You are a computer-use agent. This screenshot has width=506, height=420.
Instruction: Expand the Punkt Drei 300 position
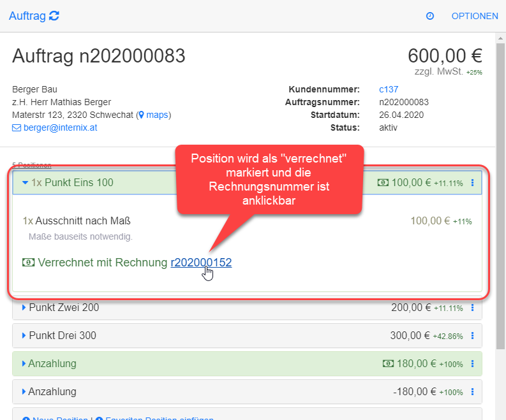click(x=24, y=335)
